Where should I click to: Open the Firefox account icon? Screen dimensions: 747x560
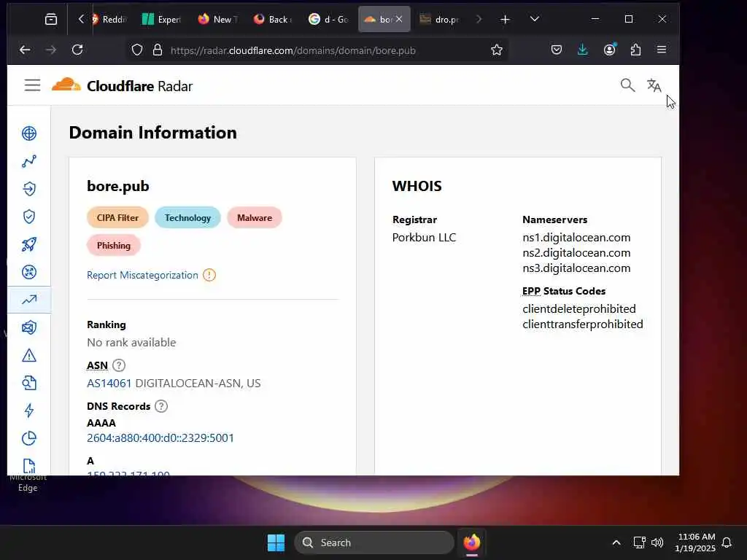point(609,50)
